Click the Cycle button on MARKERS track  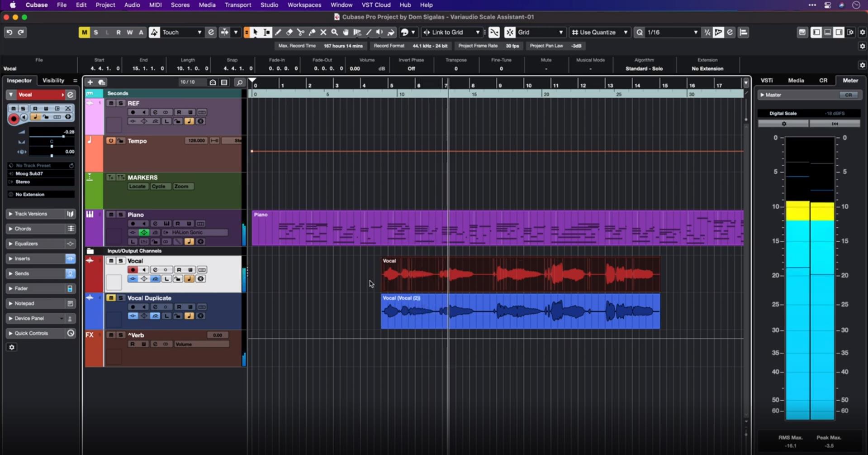158,187
